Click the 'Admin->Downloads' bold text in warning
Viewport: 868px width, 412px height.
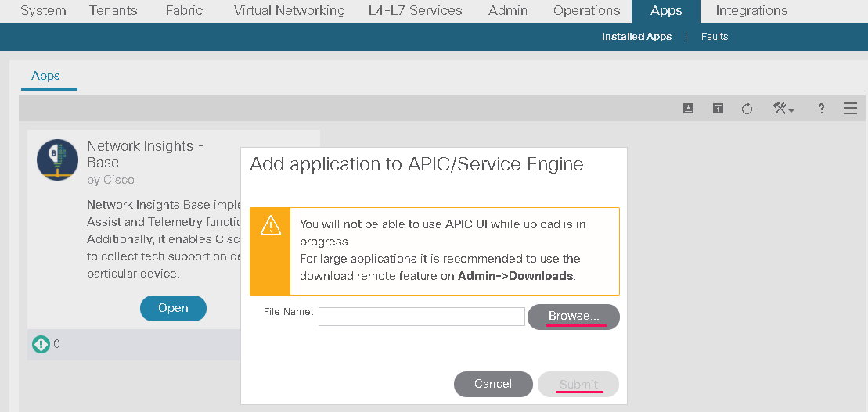pos(515,275)
